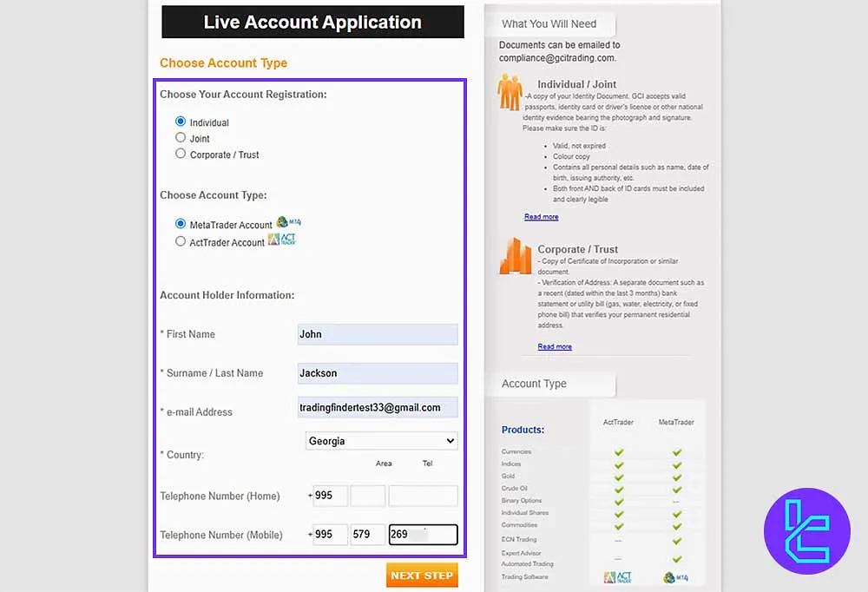Viewport: 868px width, 592px height.
Task: Click the MetaTrader checkmark for Crude Oil
Action: (676, 490)
